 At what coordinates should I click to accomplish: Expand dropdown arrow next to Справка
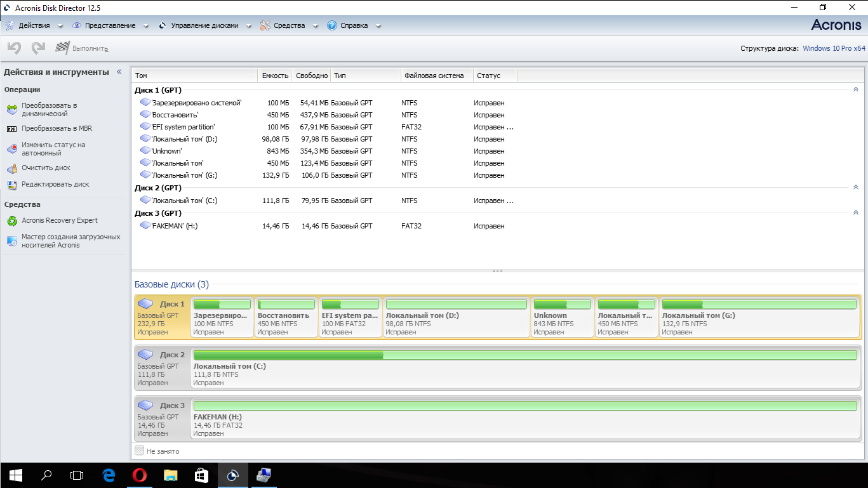(x=378, y=26)
